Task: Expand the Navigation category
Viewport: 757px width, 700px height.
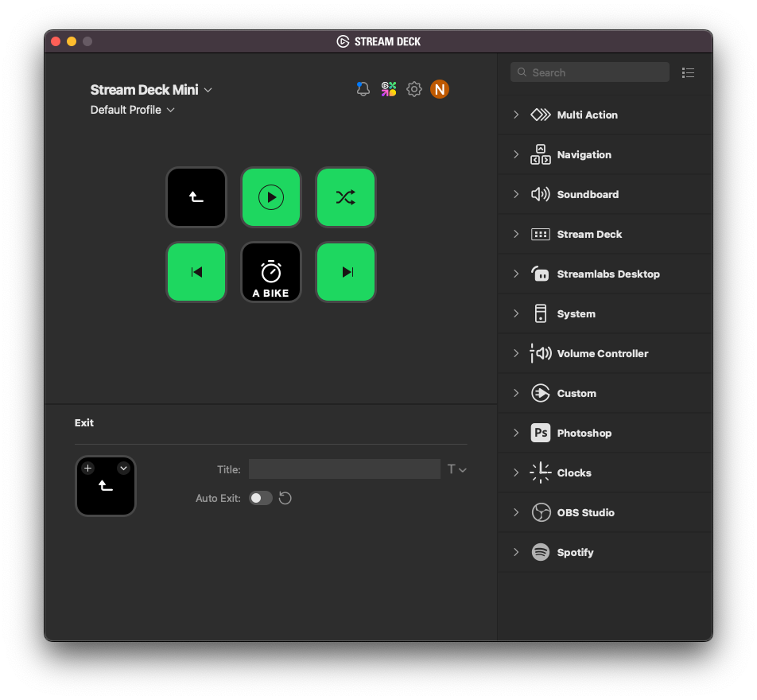Action: pos(515,154)
